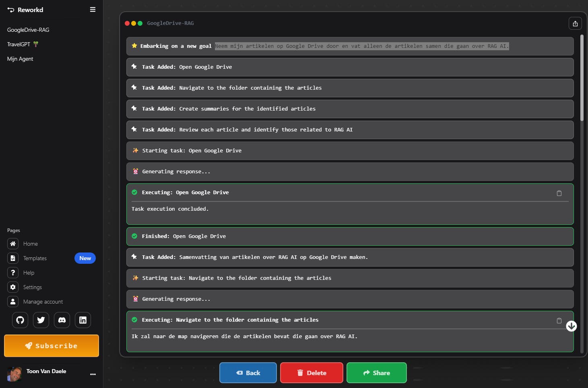Click the 'Samenvatting van artikelen' Task Added row

350,257
